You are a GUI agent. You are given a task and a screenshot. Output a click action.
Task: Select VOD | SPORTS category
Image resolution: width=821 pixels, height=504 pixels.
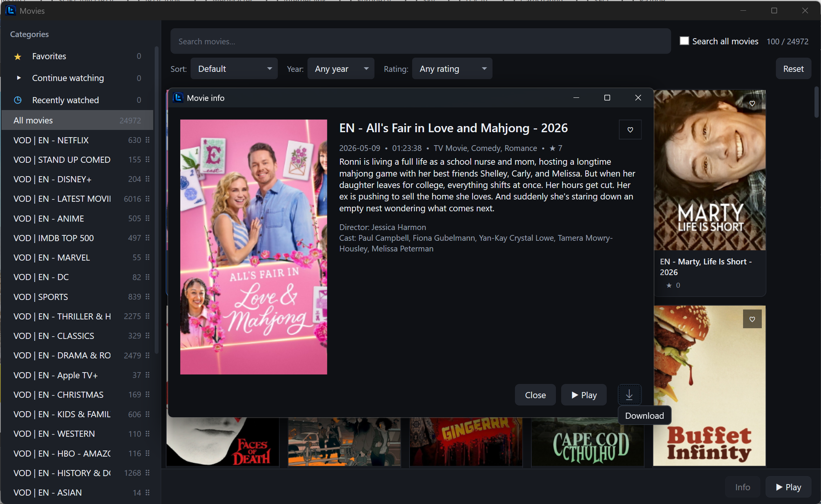(x=78, y=297)
